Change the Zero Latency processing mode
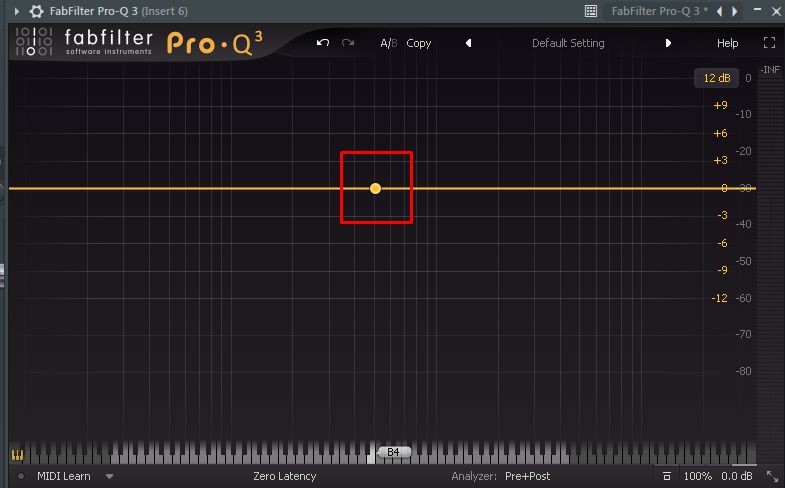Viewport: 785px width, 488px height. [x=284, y=476]
